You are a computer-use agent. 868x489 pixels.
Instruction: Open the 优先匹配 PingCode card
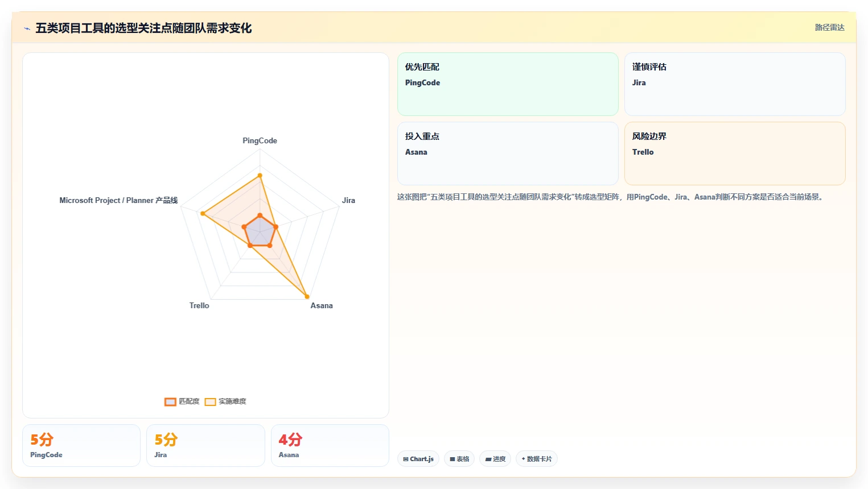pyautogui.click(x=508, y=84)
